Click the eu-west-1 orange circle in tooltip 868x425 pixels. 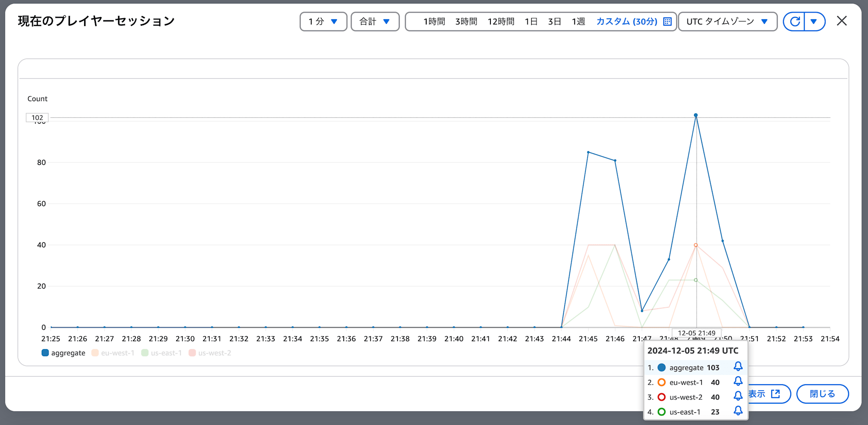[x=661, y=382]
